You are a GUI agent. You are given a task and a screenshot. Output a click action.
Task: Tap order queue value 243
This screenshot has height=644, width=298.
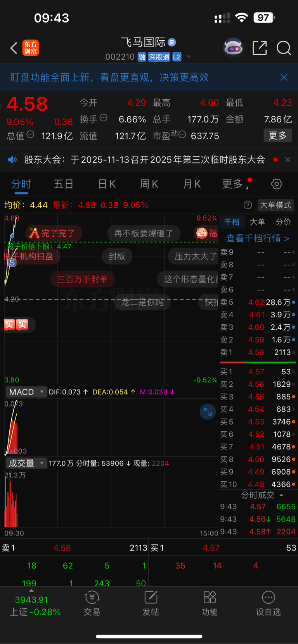coord(102,583)
